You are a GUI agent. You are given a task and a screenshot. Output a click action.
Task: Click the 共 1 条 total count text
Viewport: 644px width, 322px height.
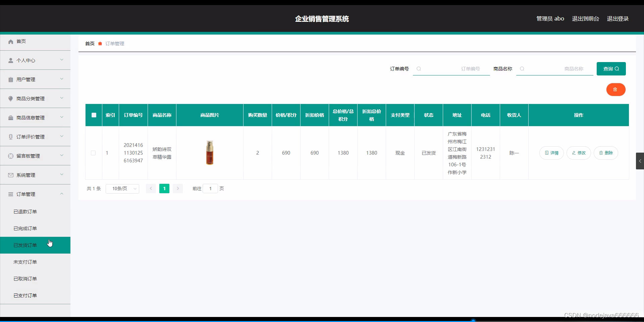click(x=94, y=189)
